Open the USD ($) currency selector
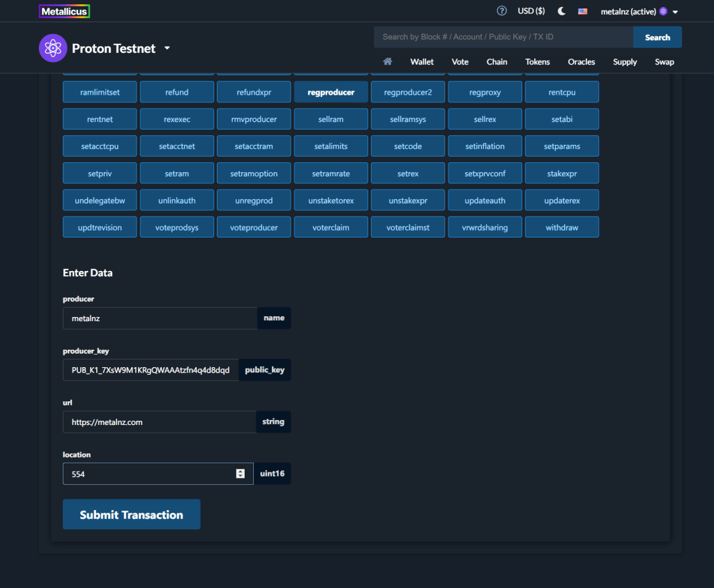 (531, 11)
